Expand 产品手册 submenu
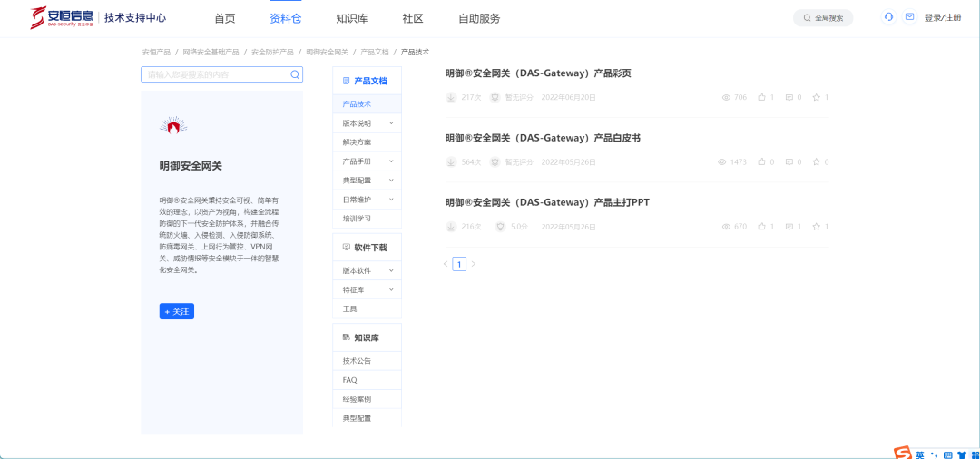Image resolution: width=980 pixels, height=459 pixels. click(391, 161)
